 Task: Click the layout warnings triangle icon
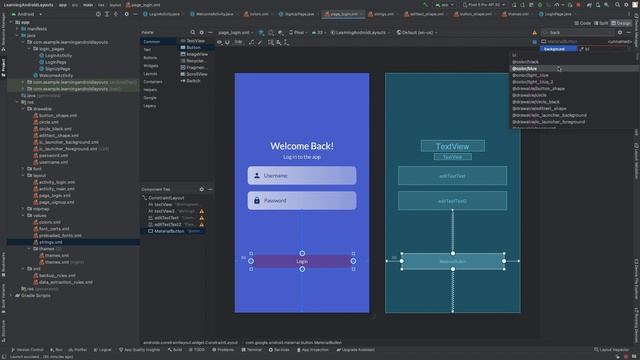(x=534, y=32)
